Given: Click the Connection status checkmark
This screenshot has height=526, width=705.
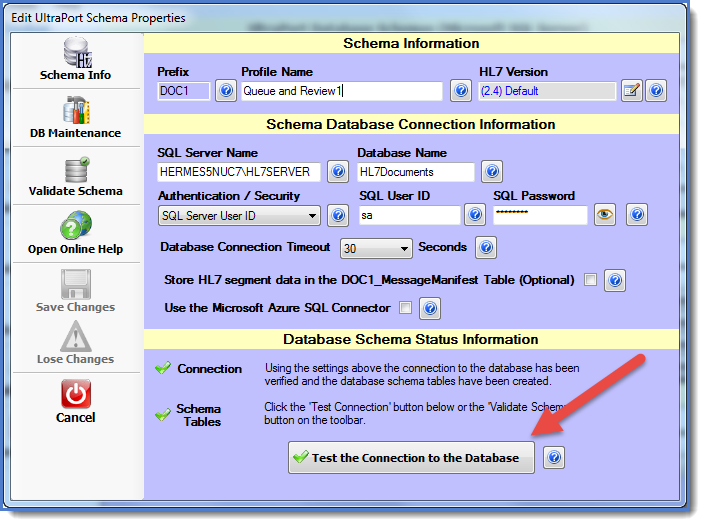Looking at the screenshot, I should pyautogui.click(x=163, y=368).
